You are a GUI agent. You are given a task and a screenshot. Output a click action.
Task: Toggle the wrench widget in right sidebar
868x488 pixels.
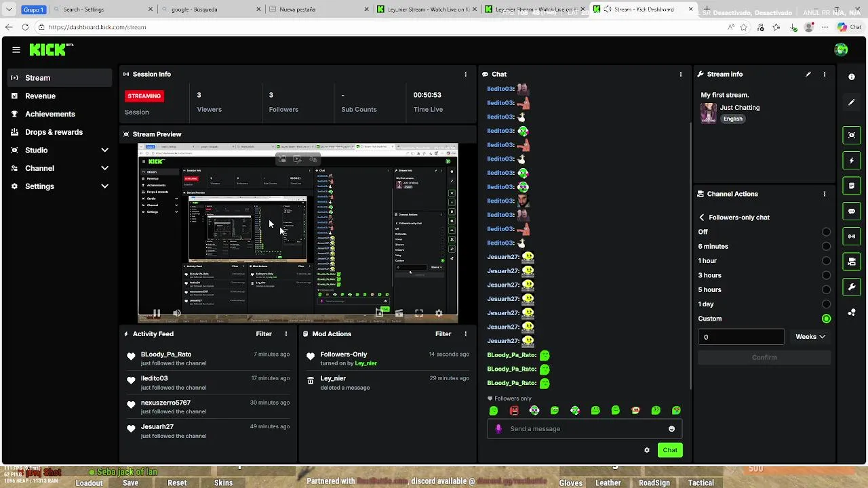tap(852, 287)
